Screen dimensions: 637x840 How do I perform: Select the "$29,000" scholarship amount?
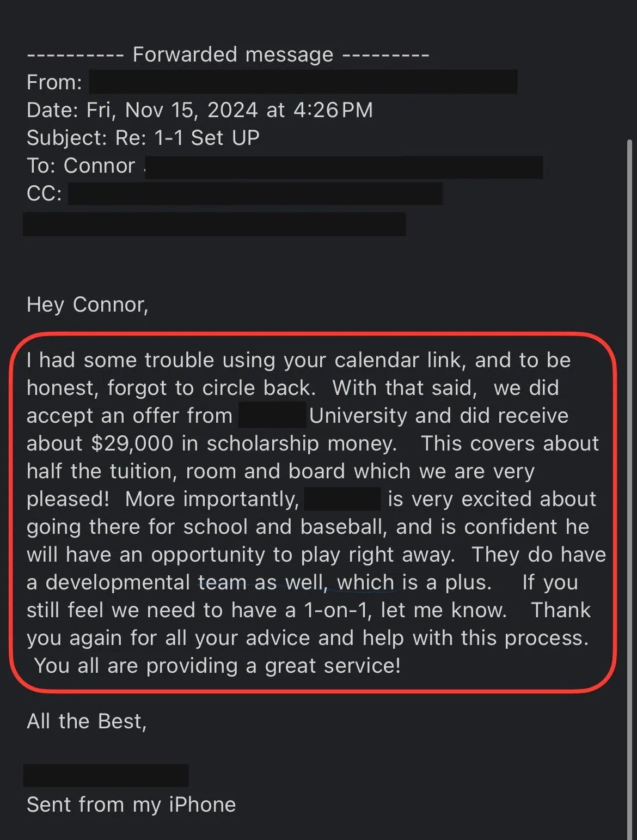(132, 443)
